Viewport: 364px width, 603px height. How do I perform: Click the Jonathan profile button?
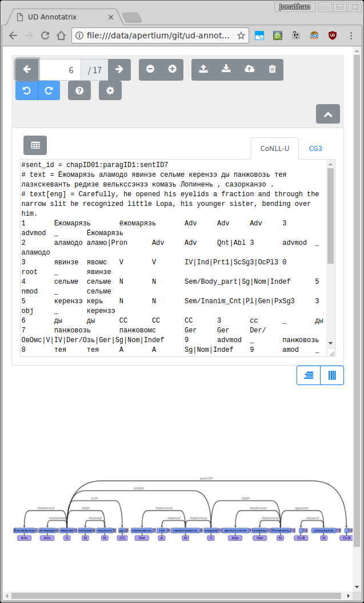tap(295, 6)
